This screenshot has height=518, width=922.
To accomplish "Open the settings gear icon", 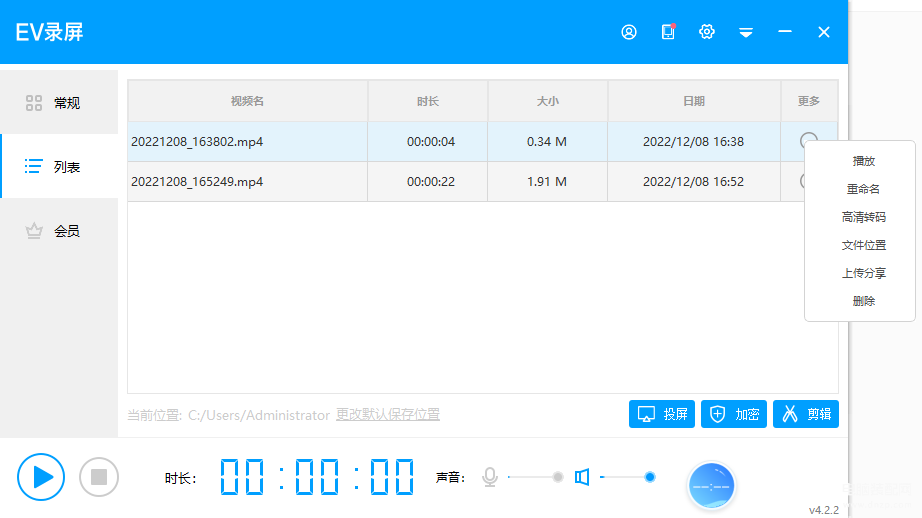I will [x=707, y=32].
